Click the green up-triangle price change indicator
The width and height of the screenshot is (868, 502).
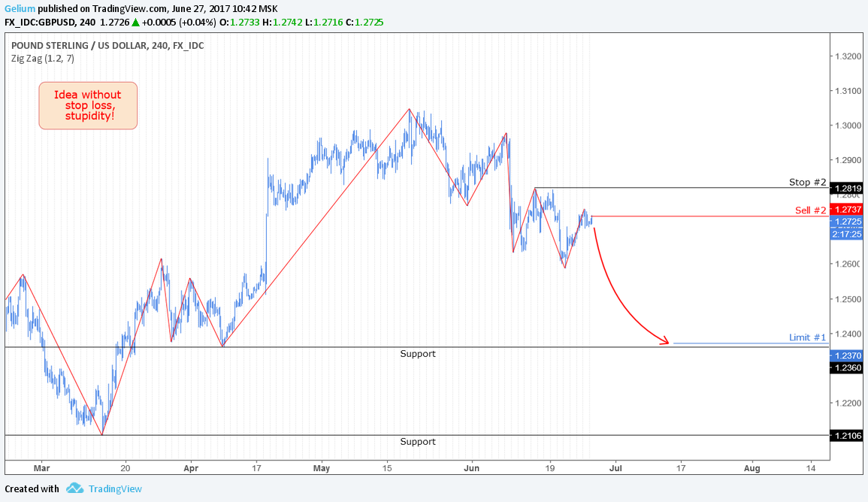click(135, 22)
